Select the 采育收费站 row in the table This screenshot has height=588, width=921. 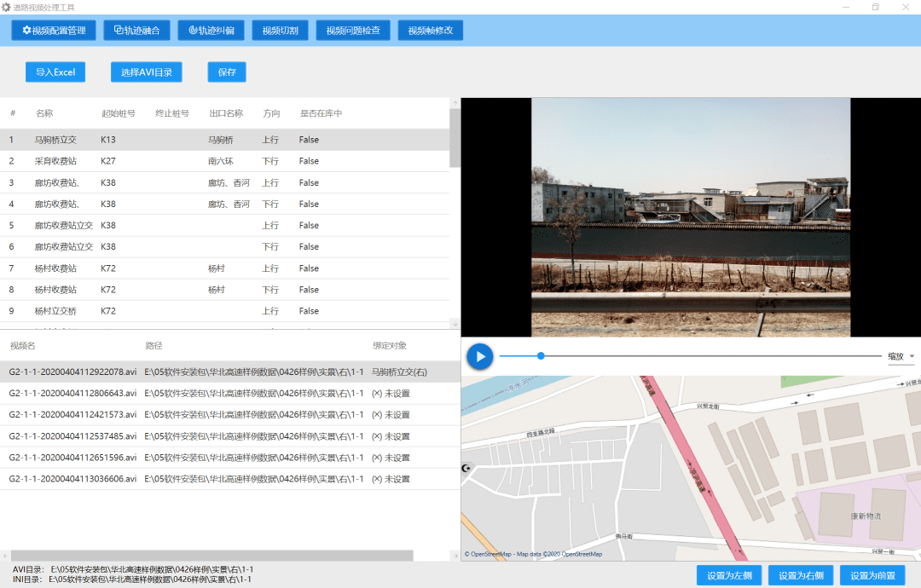click(55, 161)
